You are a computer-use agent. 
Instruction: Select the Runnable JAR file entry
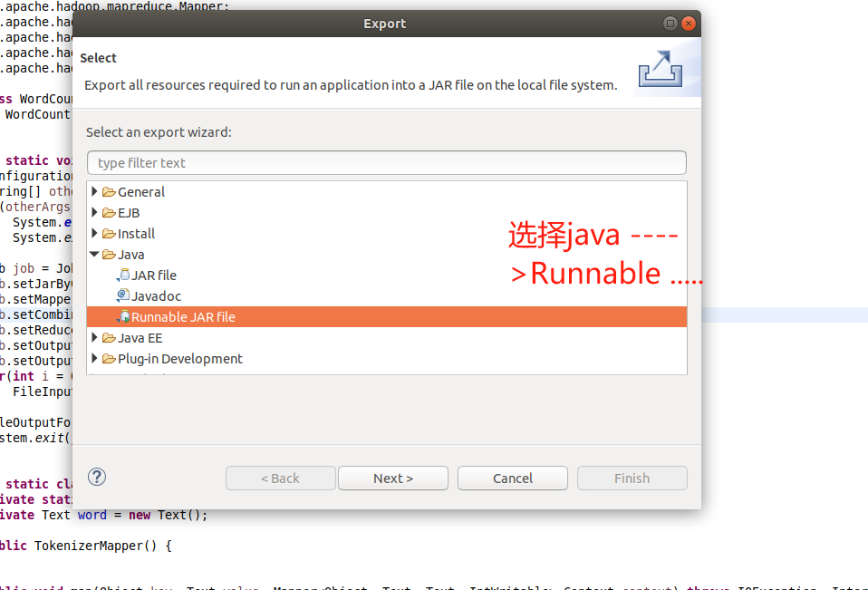click(386, 317)
